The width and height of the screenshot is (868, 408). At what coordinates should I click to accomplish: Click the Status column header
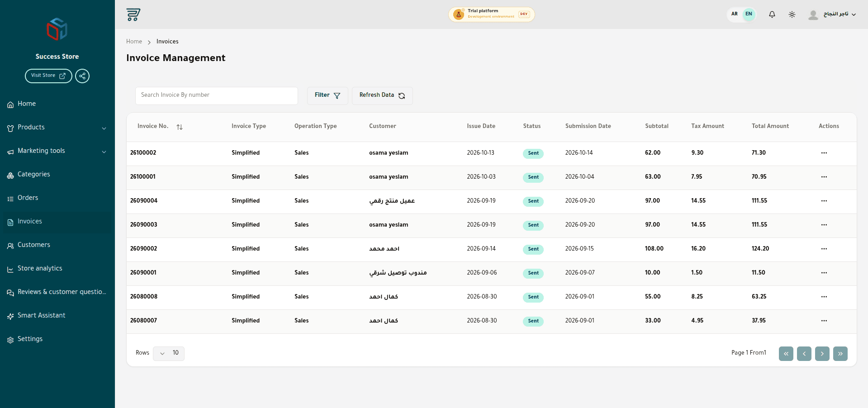tap(532, 126)
